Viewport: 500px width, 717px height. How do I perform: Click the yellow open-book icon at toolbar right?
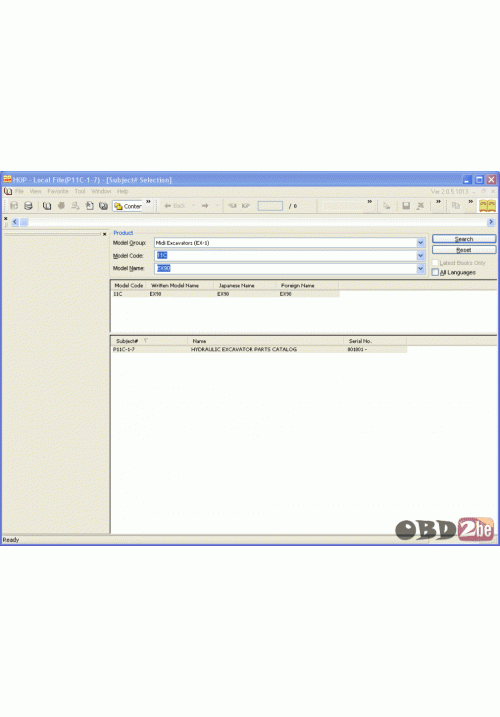point(487,206)
